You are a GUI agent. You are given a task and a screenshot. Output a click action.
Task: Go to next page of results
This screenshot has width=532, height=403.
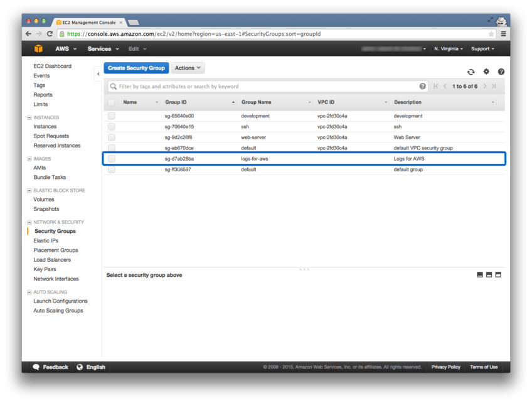(485, 86)
